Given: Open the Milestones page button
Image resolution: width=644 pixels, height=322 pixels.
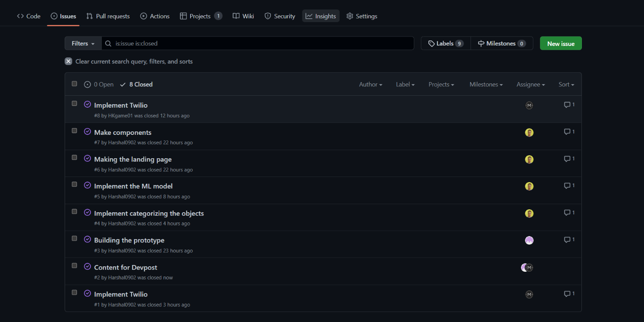Looking at the screenshot, I should (502, 43).
